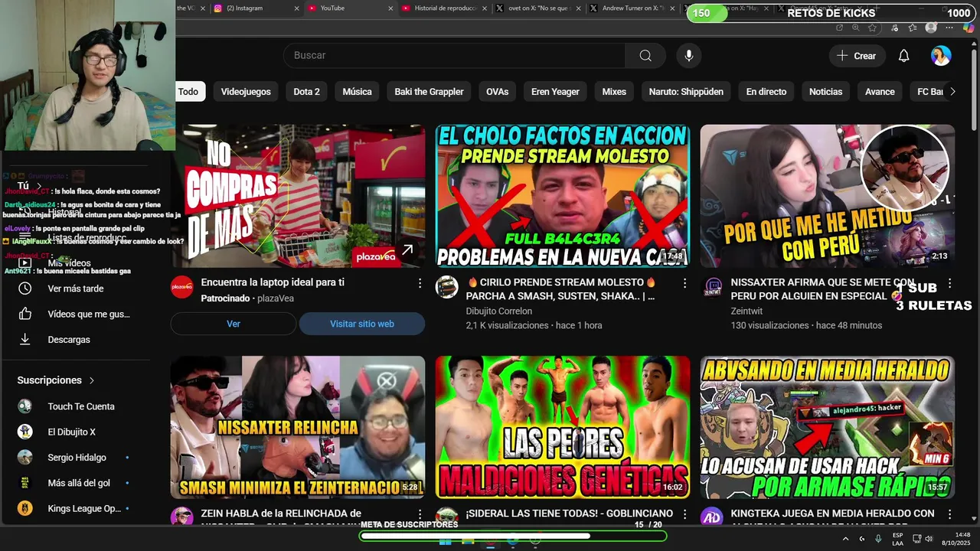Select the En directo filter chip
Screen dimensions: 980x551
click(766, 92)
